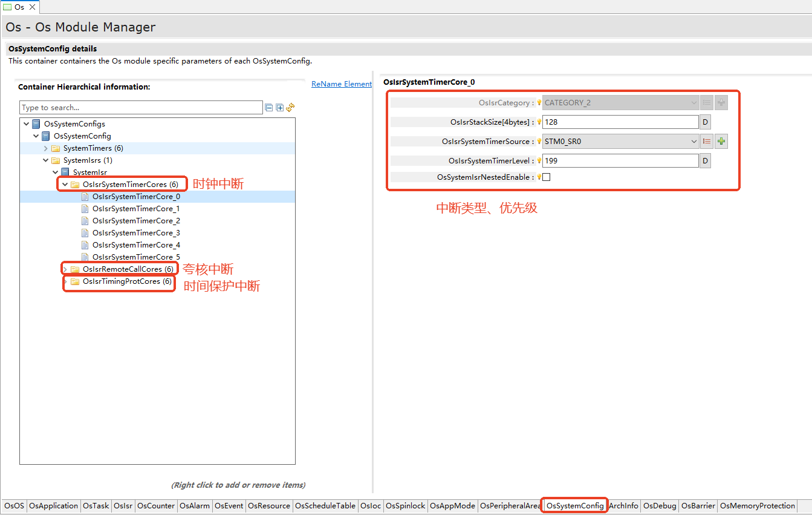This screenshot has width=812, height=515.
Task: Click lightbulb hint beside OsIsrSystemTimerSource
Action: [539, 142]
